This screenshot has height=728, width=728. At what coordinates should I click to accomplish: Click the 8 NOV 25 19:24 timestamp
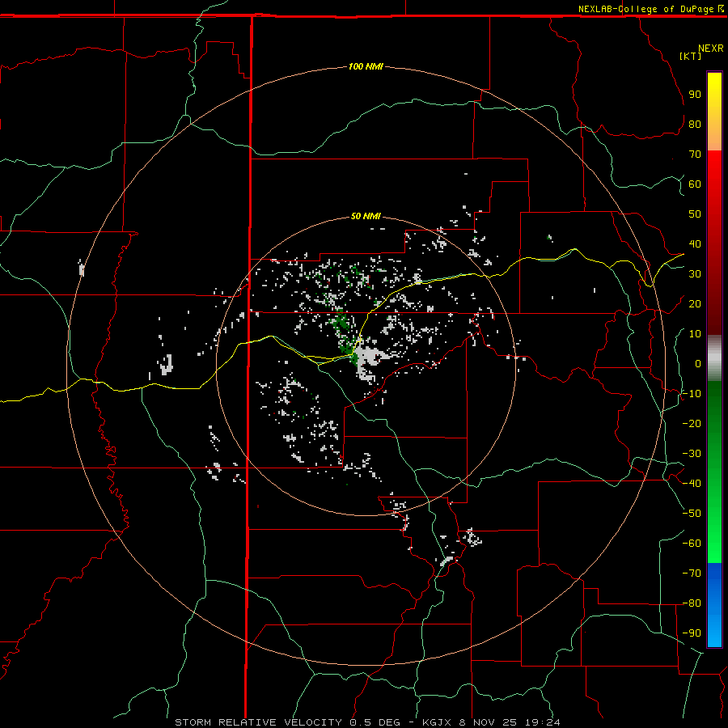510,722
